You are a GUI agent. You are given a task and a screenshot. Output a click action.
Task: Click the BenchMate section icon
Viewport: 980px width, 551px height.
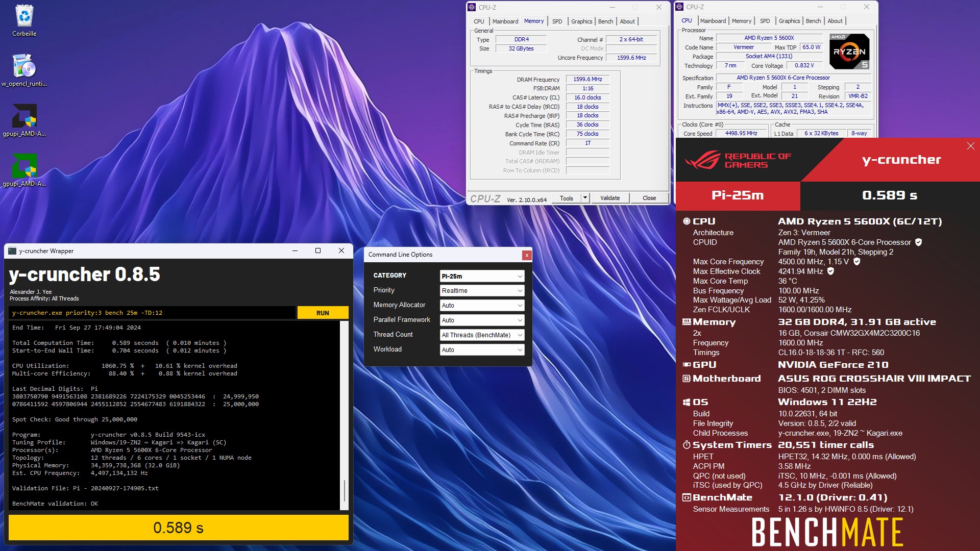(x=687, y=497)
